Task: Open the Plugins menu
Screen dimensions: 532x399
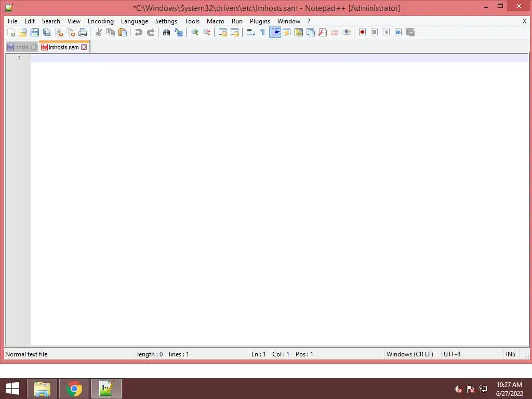Action: click(x=260, y=21)
